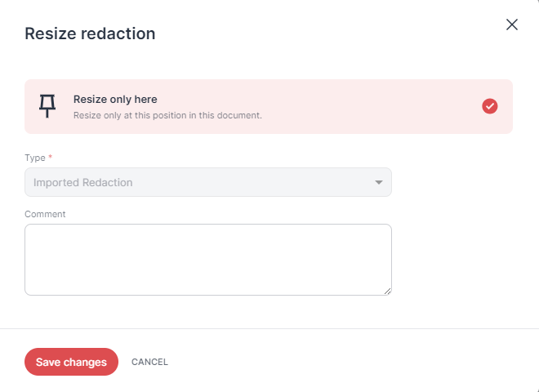Click inside the Comment text area

click(x=208, y=260)
